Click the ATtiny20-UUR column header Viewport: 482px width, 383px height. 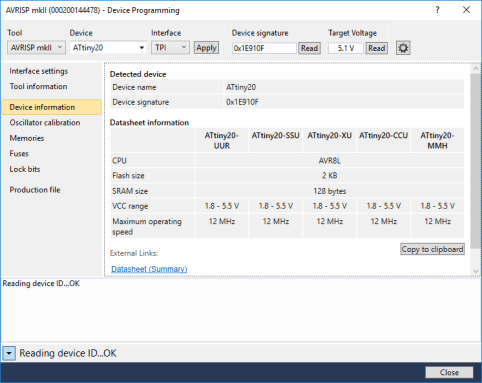(222, 140)
